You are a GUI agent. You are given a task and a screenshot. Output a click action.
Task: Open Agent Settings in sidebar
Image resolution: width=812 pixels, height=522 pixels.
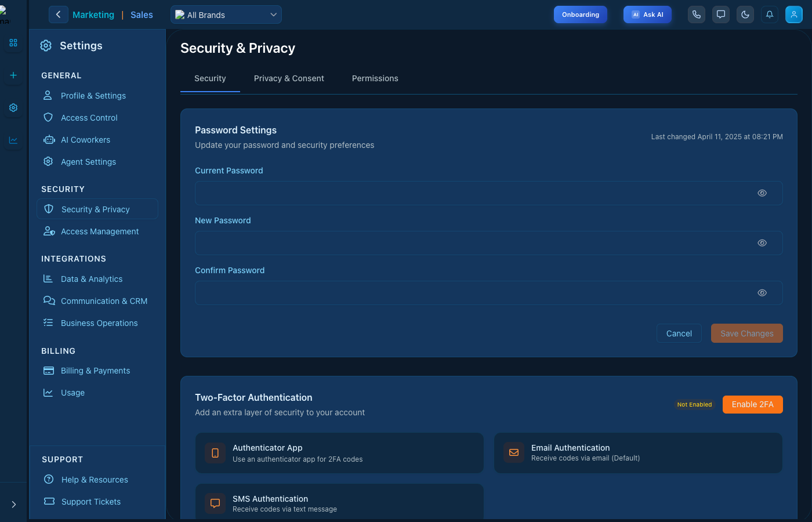coord(97,162)
